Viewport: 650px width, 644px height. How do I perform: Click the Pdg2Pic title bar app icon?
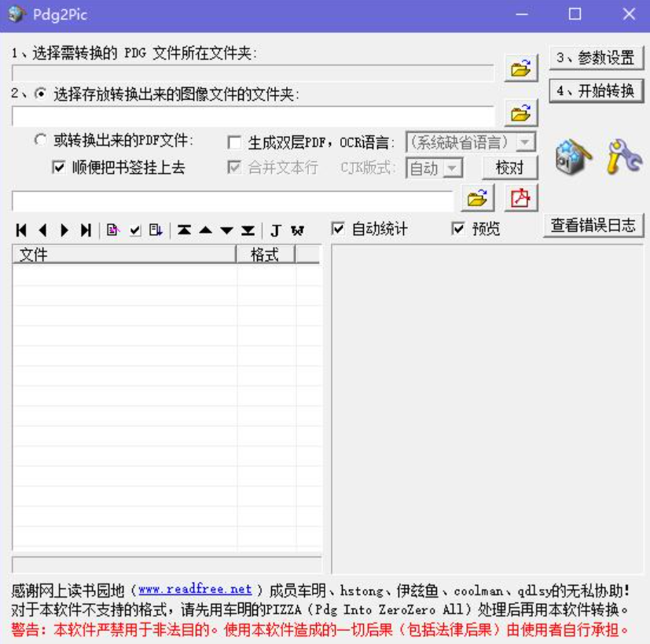tap(17, 14)
